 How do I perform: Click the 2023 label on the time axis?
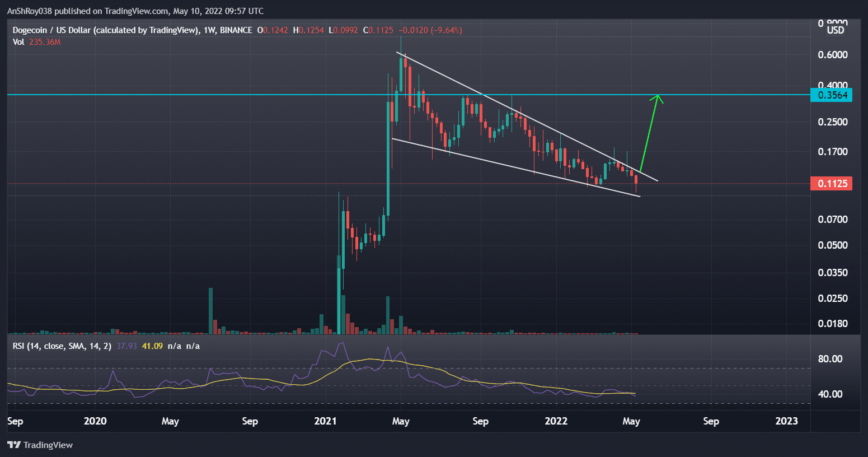[787, 421]
